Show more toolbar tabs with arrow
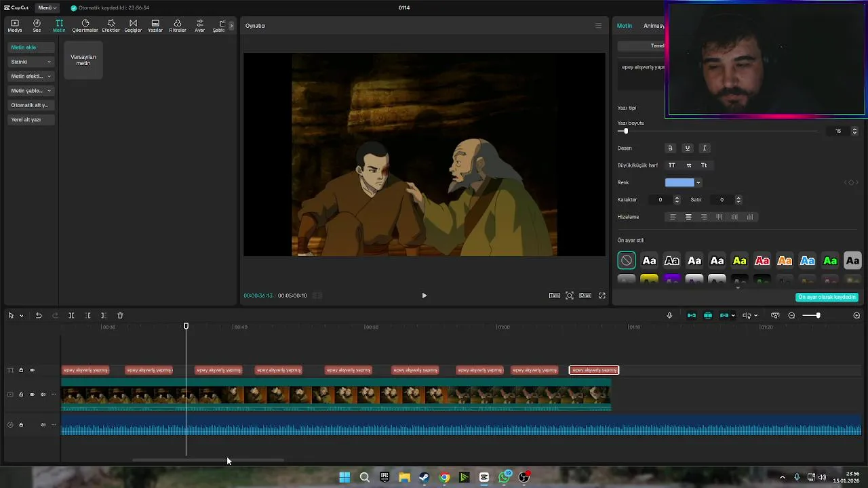Image resolution: width=868 pixels, height=488 pixels. coord(231,26)
